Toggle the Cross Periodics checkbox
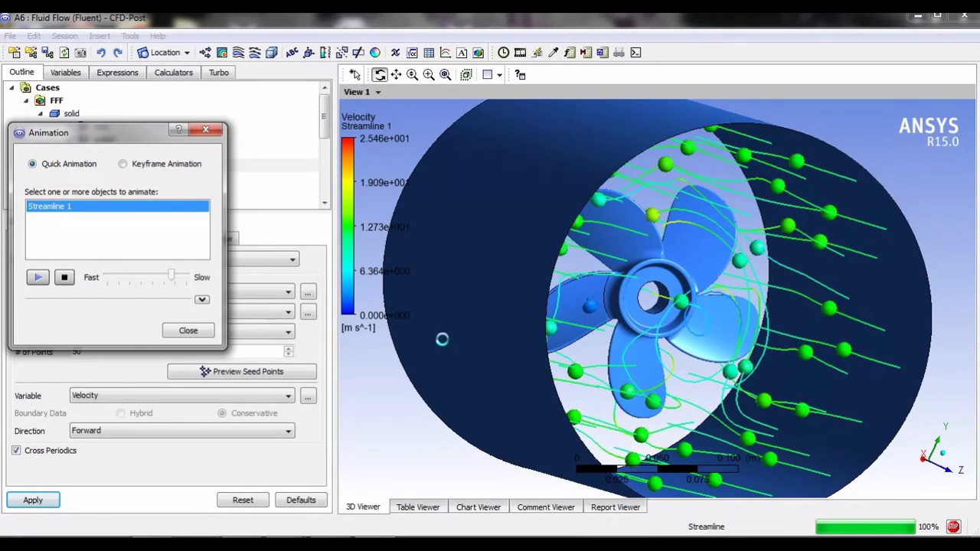The width and height of the screenshot is (980, 551). click(x=16, y=451)
